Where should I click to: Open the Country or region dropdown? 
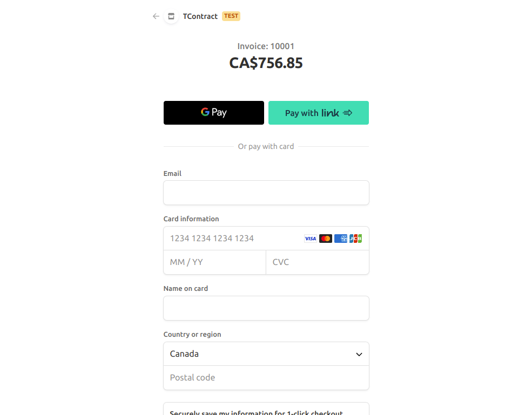[x=266, y=354]
